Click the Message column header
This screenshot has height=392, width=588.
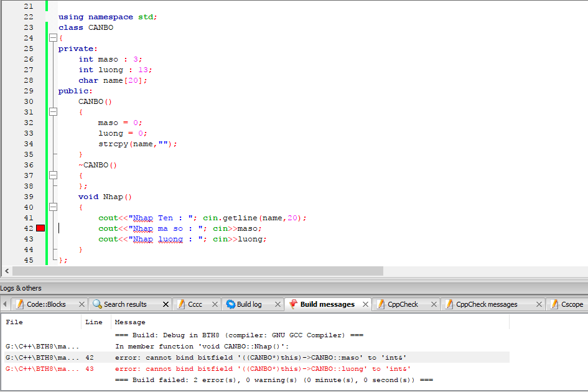[x=130, y=322]
